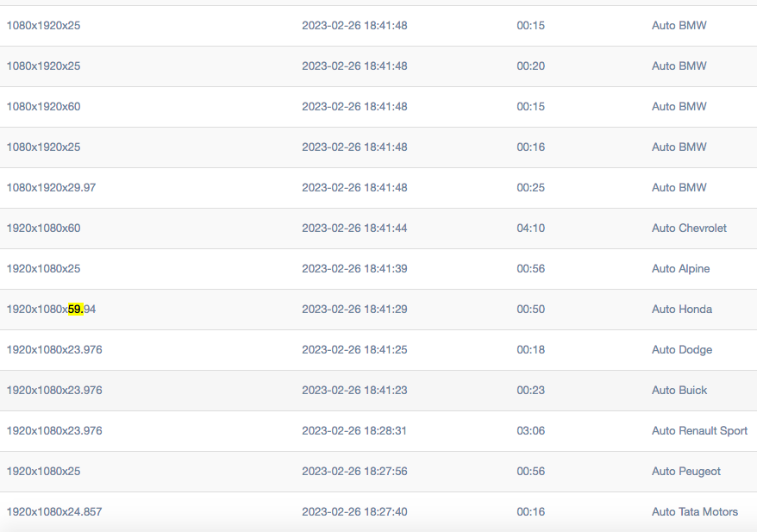Select the Auto Dodge row label
Image resolution: width=757 pixels, height=532 pixels.
(682, 349)
